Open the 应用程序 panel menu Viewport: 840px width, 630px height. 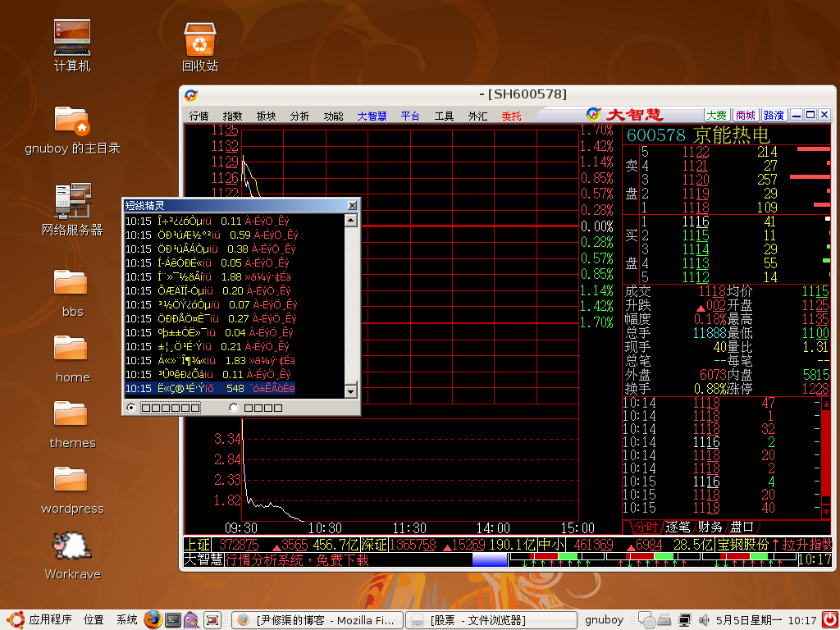click(50, 620)
